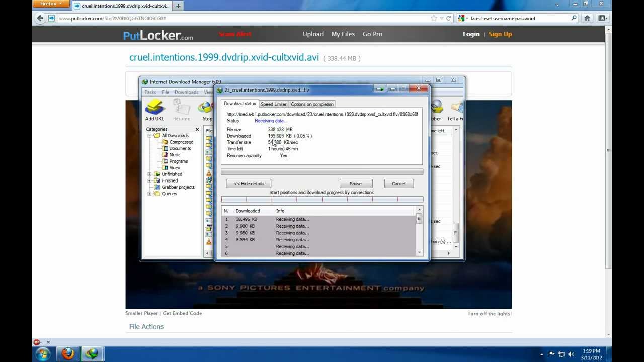
Task: Switch to the Speed Limiter tab
Action: pyautogui.click(x=273, y=104)
